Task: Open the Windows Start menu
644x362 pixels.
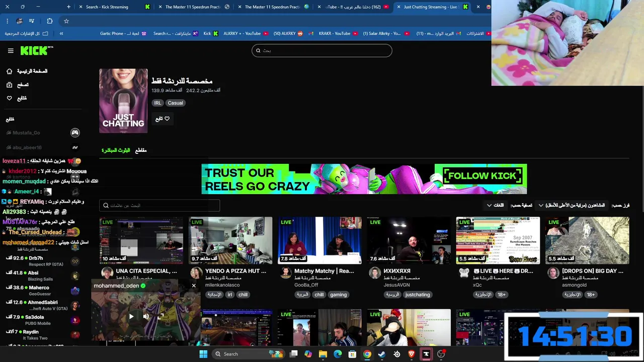Action: (x=203, y=354)
